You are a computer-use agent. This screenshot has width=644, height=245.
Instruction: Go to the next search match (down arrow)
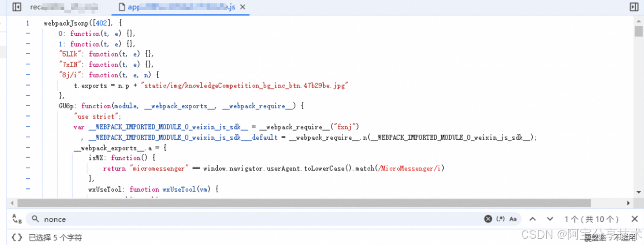(550, 219)
